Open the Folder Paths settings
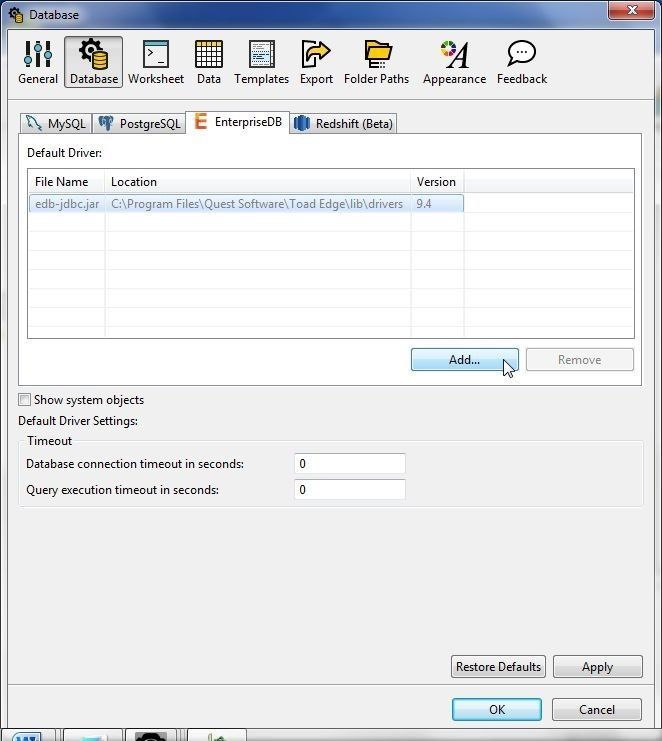This screenshot has width=662, height=741. (x=377, y=62)
